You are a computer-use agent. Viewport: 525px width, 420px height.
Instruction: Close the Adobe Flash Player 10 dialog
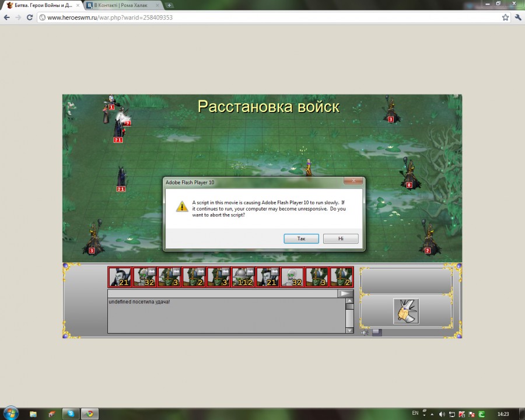(x=353, y=181)
